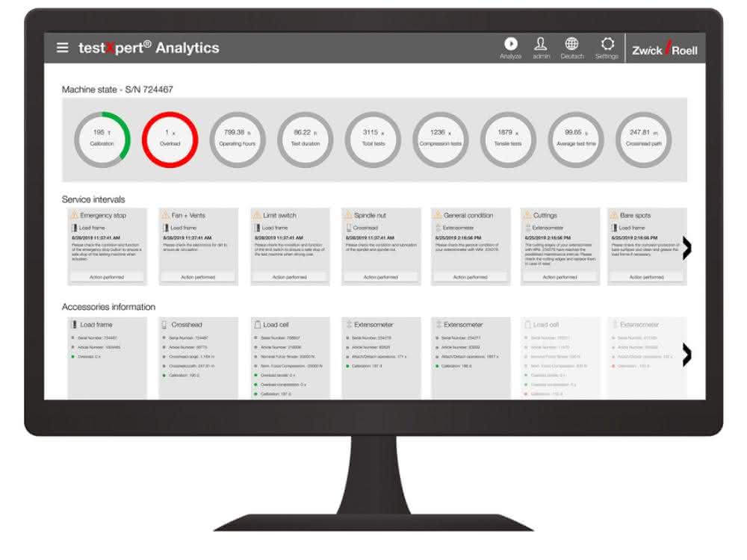Click the first Extensometer accessory card icon
The width and height of the screenshot is (747, 560).
[x=349, y=325]
